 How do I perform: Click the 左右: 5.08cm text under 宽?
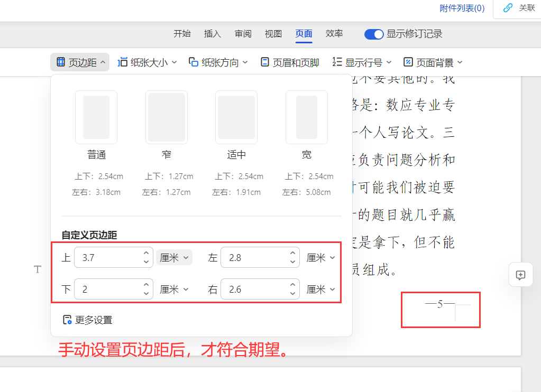point(306,192)
